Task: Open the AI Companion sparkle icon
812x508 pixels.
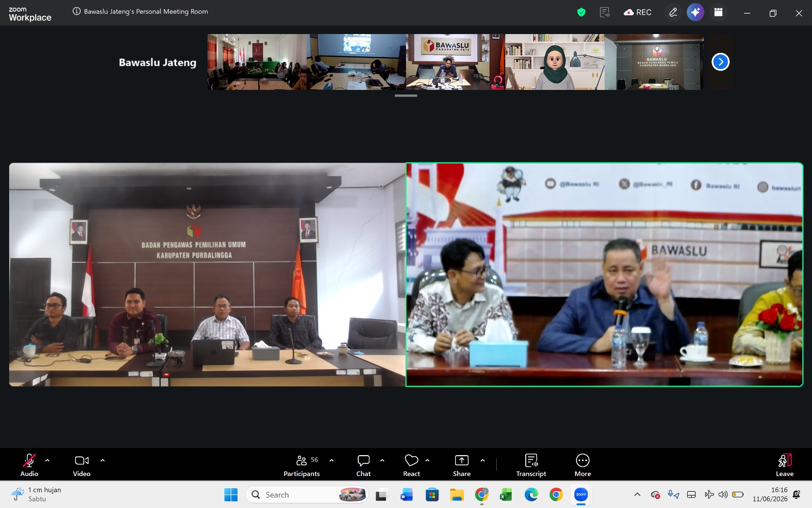Action: 696,12
